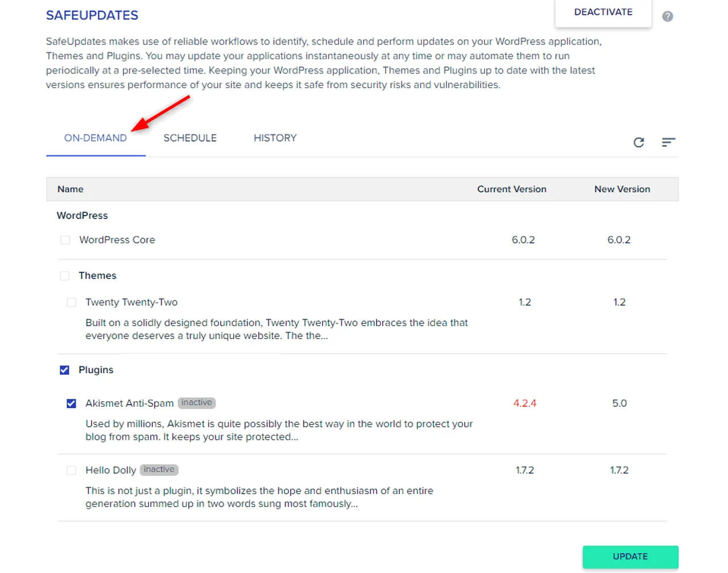Viewport: 728px width, 573px height.
Task: Check the WordPress Core checkbox
Action: pos(65,240)
